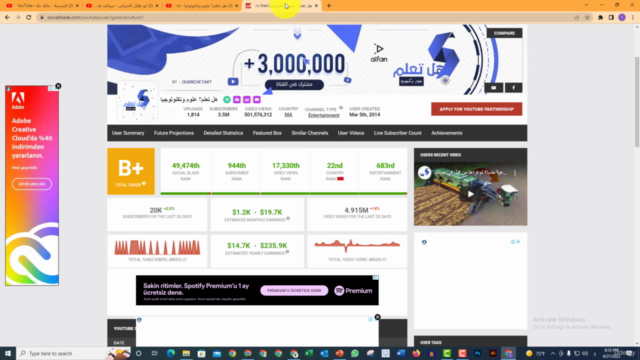Open the share page icon in address bar

click(577, 18)
